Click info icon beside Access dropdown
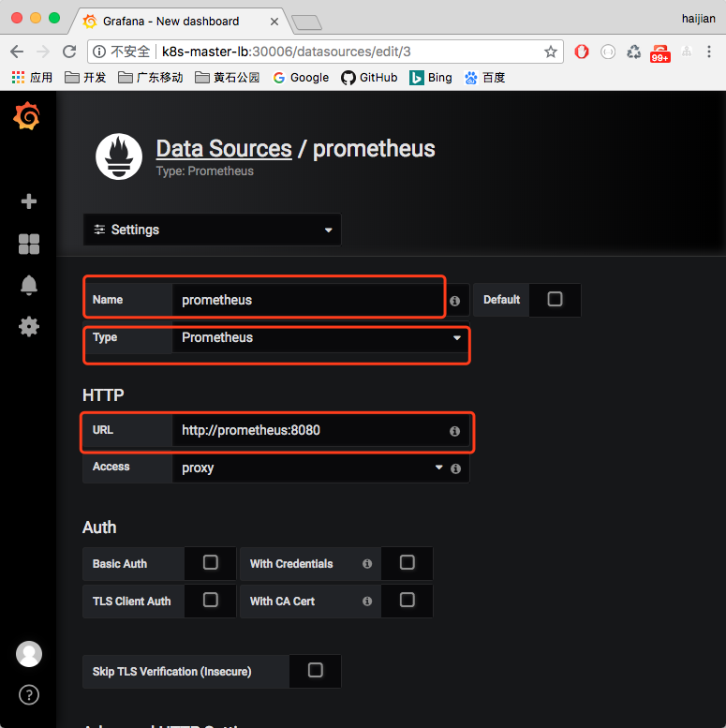The width and height of the screenshot is (726, 728). point(456,468)
